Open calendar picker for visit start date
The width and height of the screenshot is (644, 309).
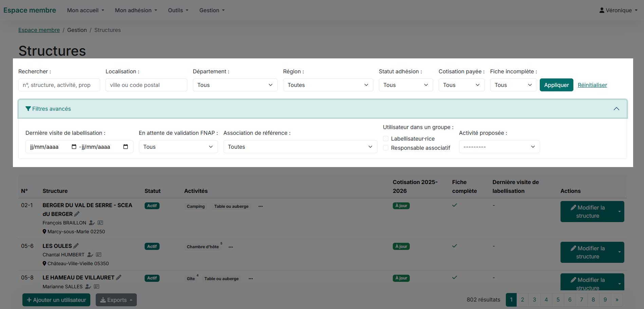[74, 147]
